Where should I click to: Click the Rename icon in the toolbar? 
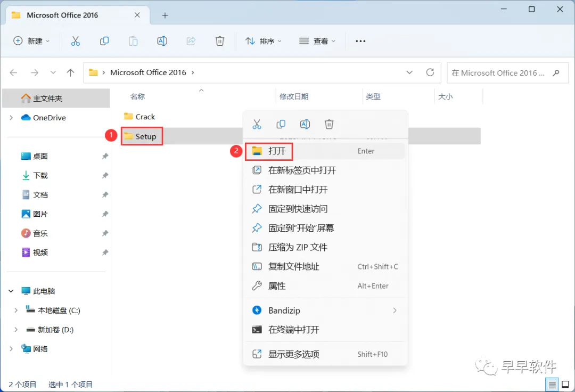(x=162, y=41)
